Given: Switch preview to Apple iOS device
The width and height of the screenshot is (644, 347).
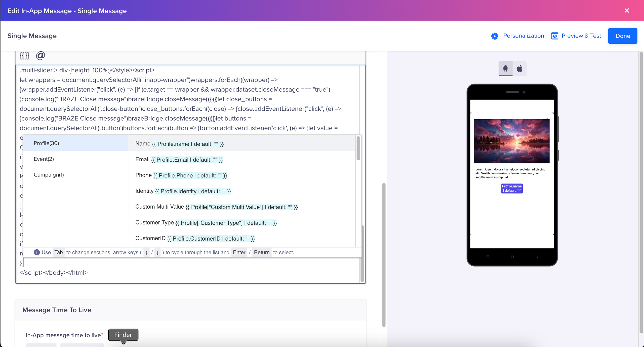Looking at the screenshot, I should pyautogui.click(x=519, y=68).
